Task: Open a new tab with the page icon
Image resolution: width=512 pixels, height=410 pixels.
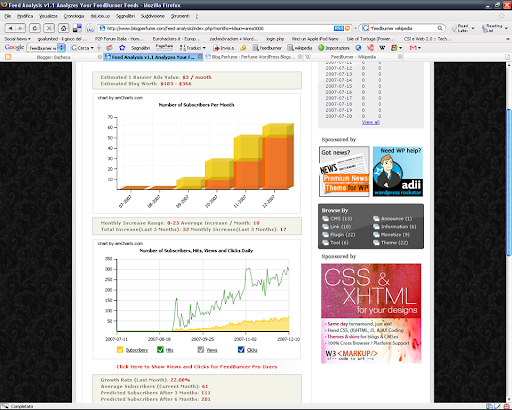Action: pyautogui.click(x=507, y=57)
